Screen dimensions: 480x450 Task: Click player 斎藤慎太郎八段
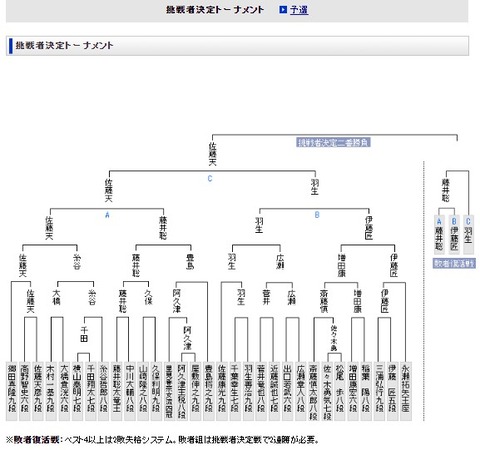coord(313,391)
